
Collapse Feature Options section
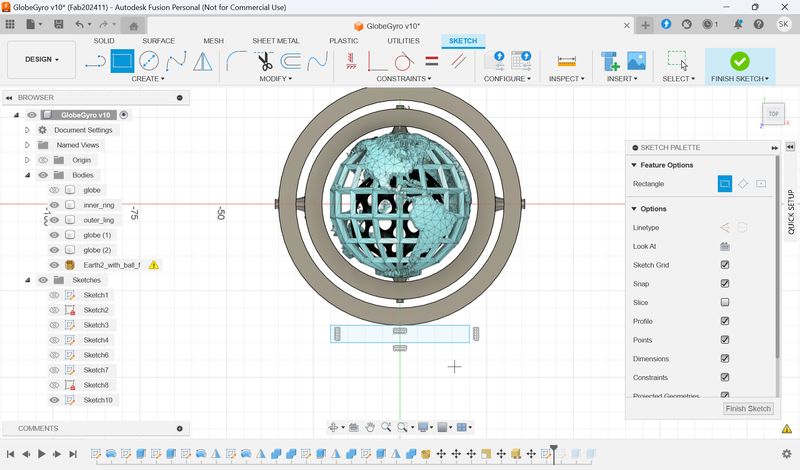click(634, 165)
